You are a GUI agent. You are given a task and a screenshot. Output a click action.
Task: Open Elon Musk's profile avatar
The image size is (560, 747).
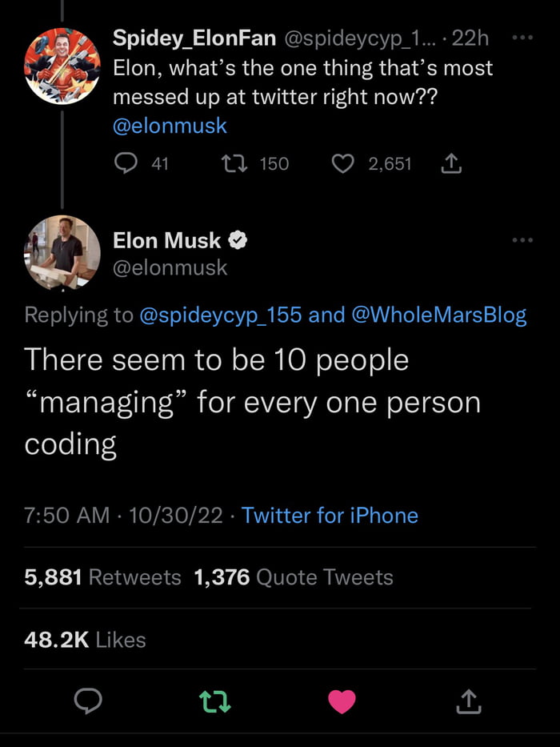(x=62, y=252)
